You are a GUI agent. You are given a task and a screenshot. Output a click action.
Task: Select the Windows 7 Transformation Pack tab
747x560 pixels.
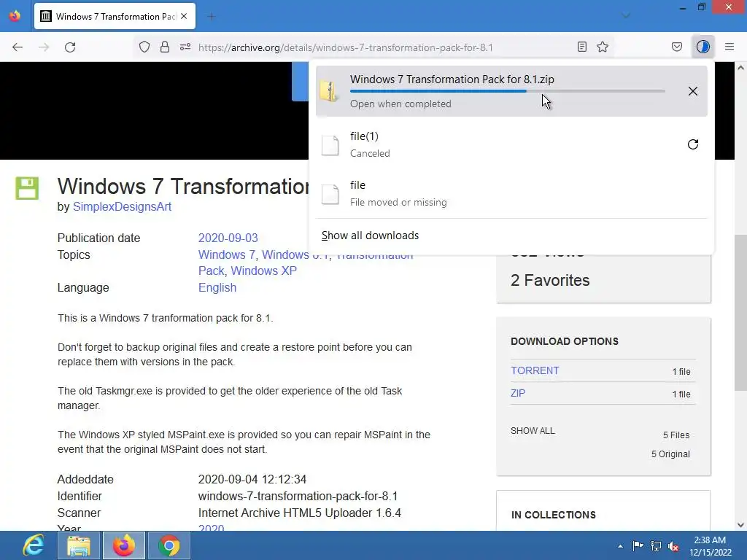pyautogui.click(x=115, y=17)
